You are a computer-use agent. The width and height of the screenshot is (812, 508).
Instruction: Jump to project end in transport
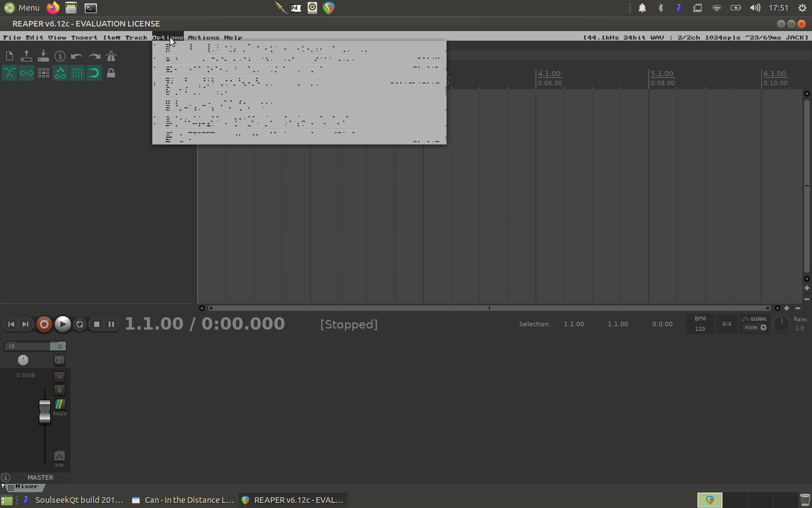[25, 324]
